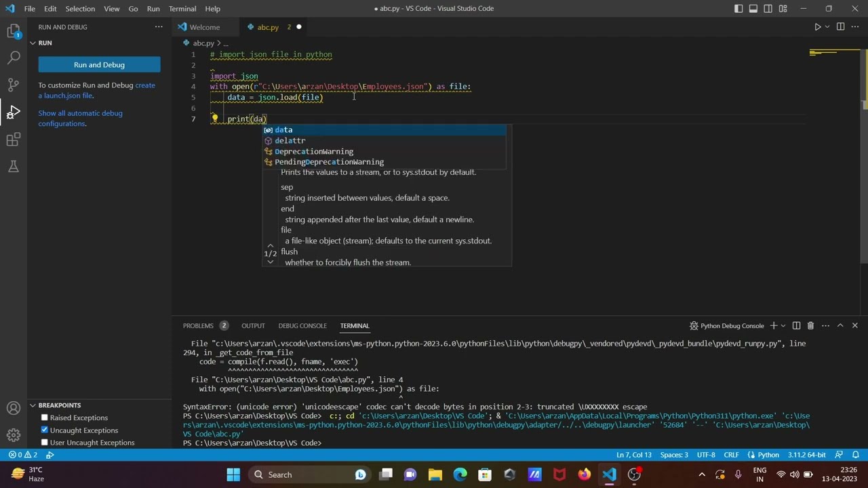Click Ln 7, Col 13 in status bar

click(633, 455)
